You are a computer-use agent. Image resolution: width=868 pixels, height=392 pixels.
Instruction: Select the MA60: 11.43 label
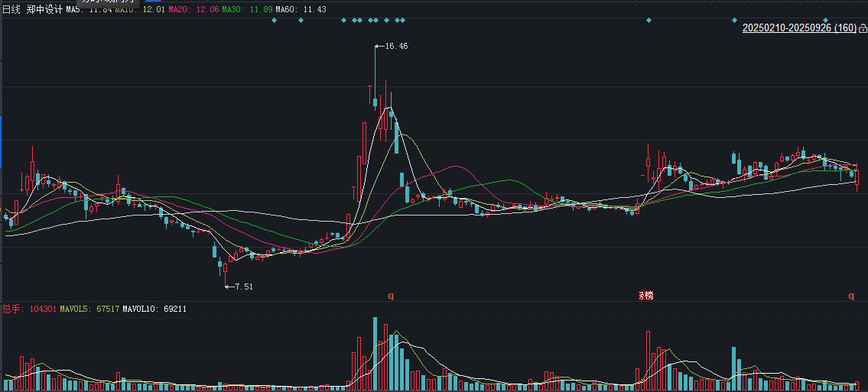(301, 9)
